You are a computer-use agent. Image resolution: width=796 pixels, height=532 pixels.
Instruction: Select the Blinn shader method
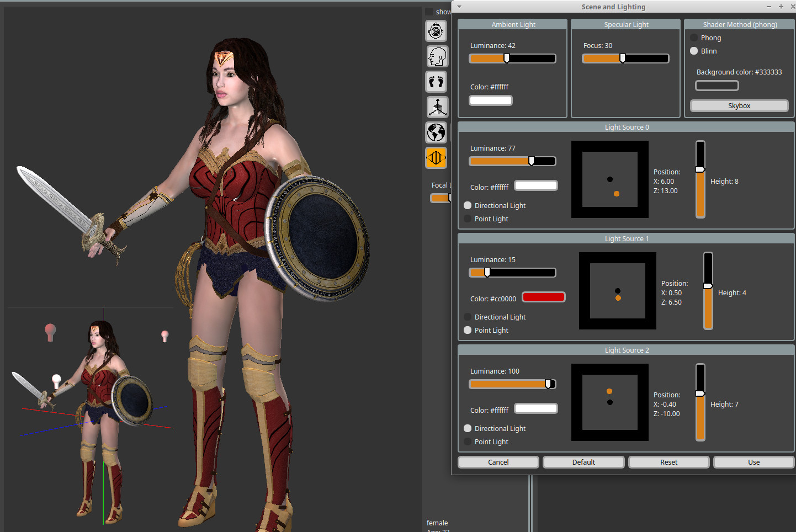click(x=694, y=51)
